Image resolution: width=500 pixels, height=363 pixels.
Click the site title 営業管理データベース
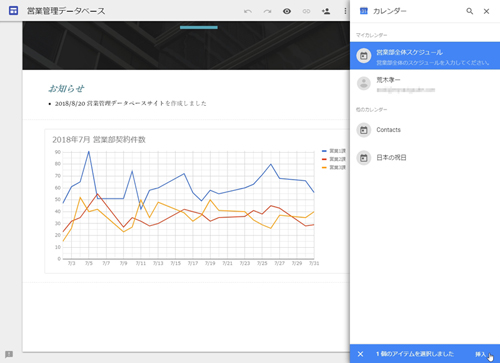pos(66,11)
